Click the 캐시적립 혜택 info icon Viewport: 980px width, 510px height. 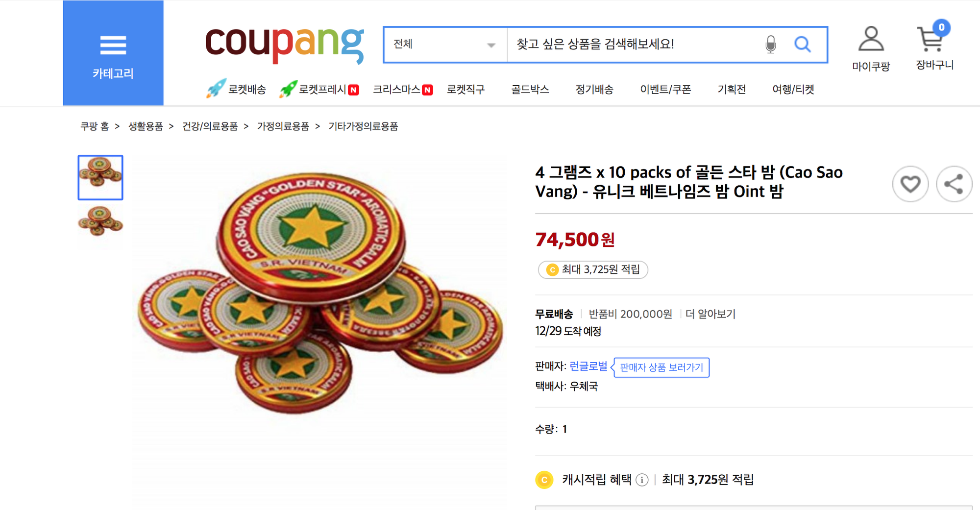[x=642, y=480]
